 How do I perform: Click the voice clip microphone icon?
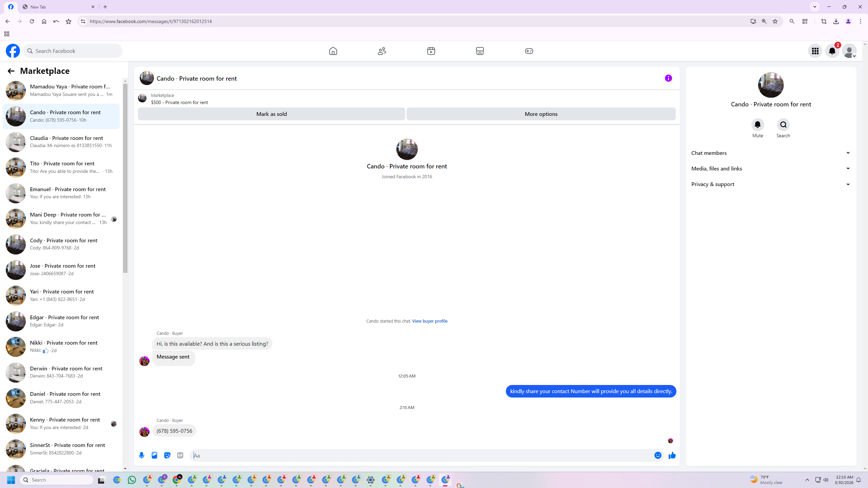(141, 455)
